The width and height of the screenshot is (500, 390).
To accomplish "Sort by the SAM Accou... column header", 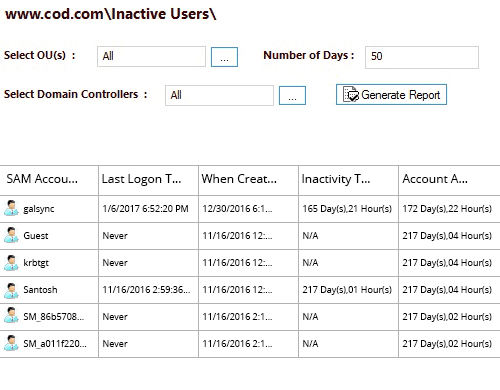I will 49,180.
